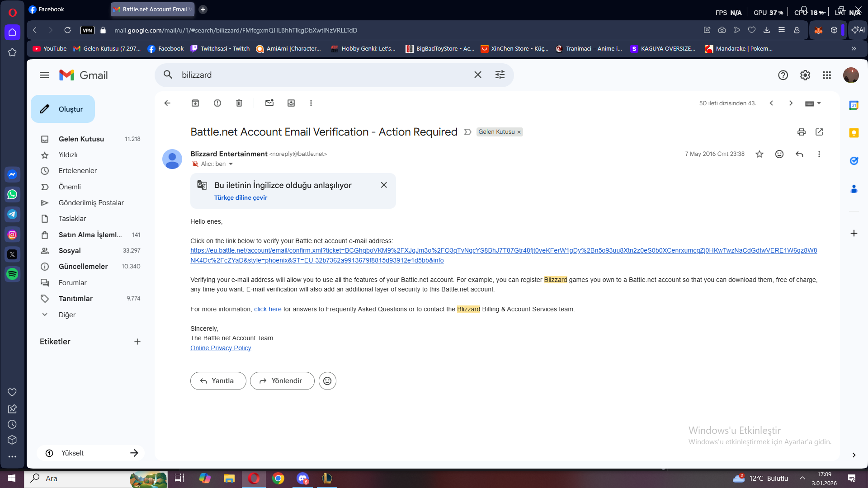868x488 pixels.
Task: Go to older message arrow
Action: click(791, 103)
